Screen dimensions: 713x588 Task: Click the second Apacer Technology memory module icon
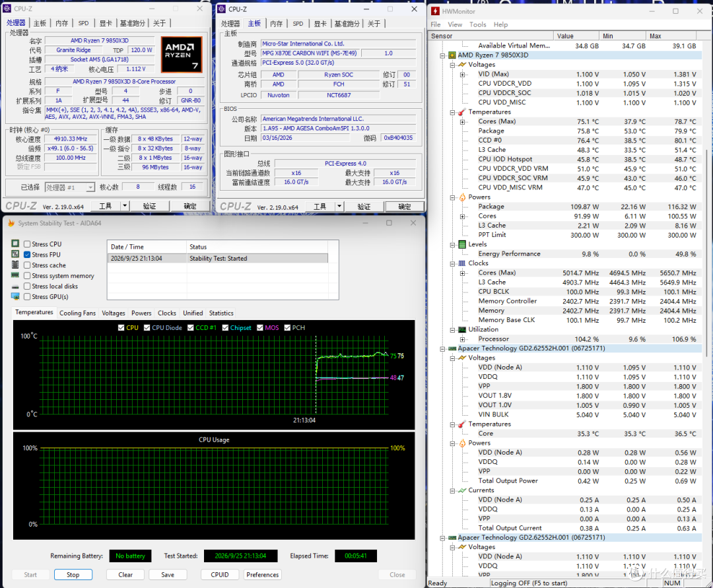[452, 538]
